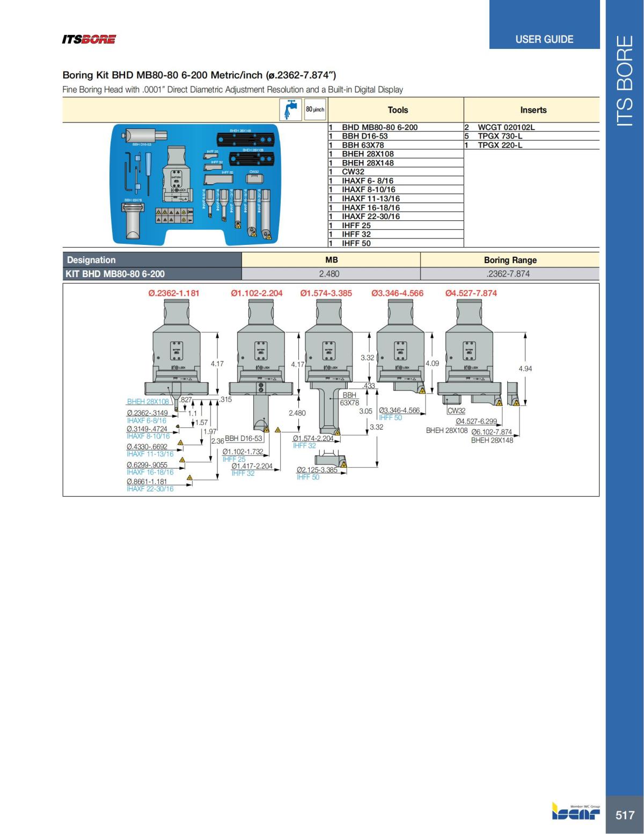This screenshot has height=834, width=644.
Task: Click the red 'Ø3.346-4.566' diagram heading
Action: coord(397,293)
